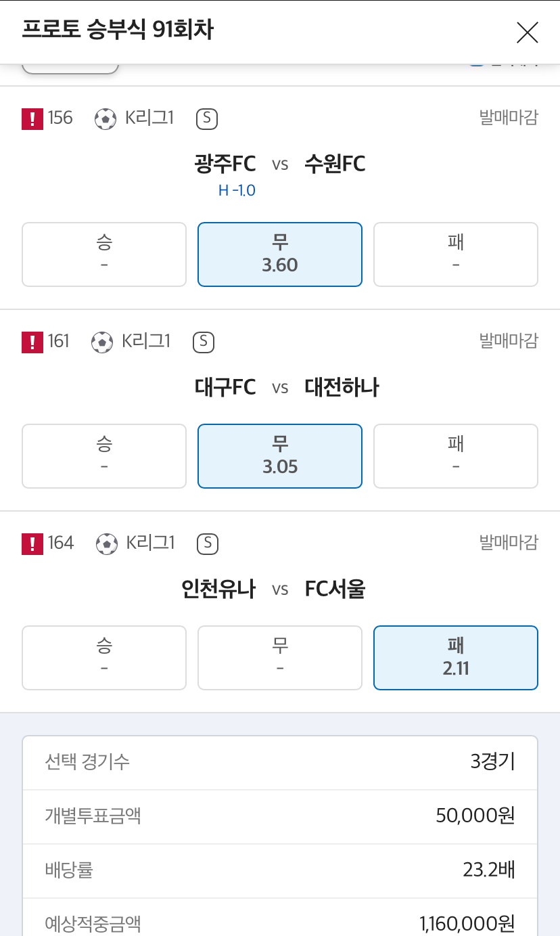Screen dimensions: 560x936
Task: Click the S badge on match 164
Action: (x=208, y=543)
